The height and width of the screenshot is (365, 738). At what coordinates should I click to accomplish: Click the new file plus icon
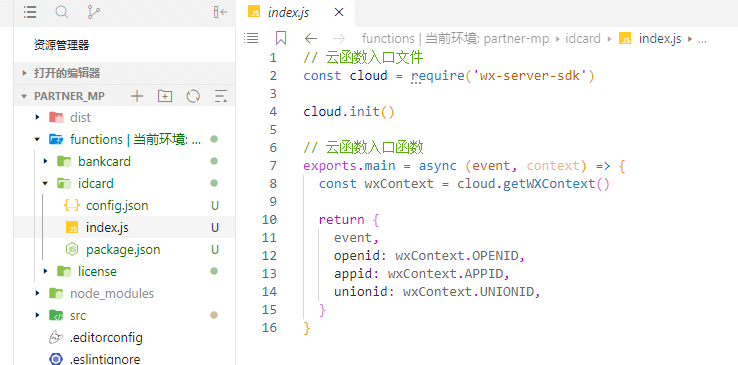[x=136, y=96]
